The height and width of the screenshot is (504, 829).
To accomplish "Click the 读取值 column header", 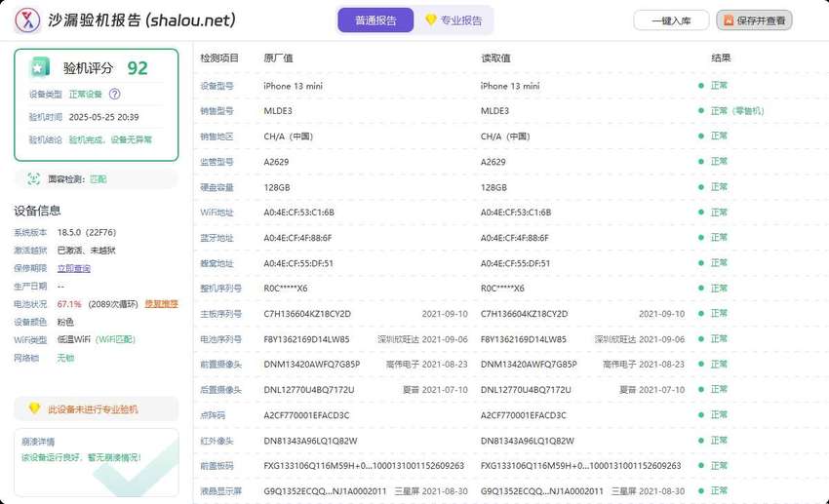I will (495, 58).
